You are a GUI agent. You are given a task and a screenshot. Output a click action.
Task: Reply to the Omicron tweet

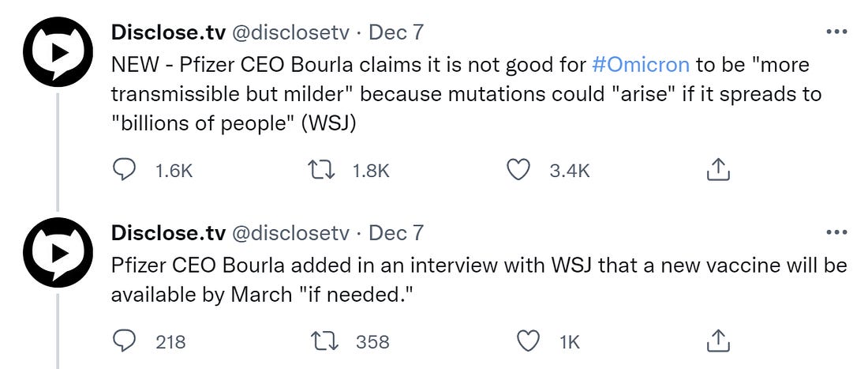tap(125, 170)
